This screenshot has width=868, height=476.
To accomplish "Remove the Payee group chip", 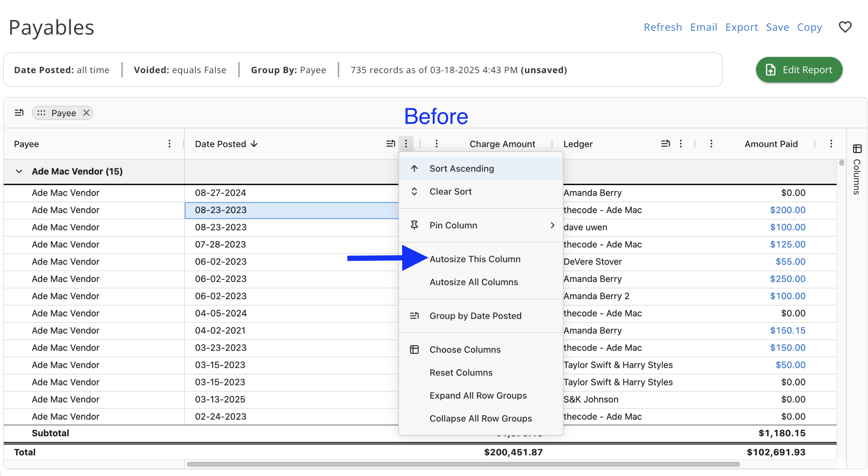I will point(86,113).
